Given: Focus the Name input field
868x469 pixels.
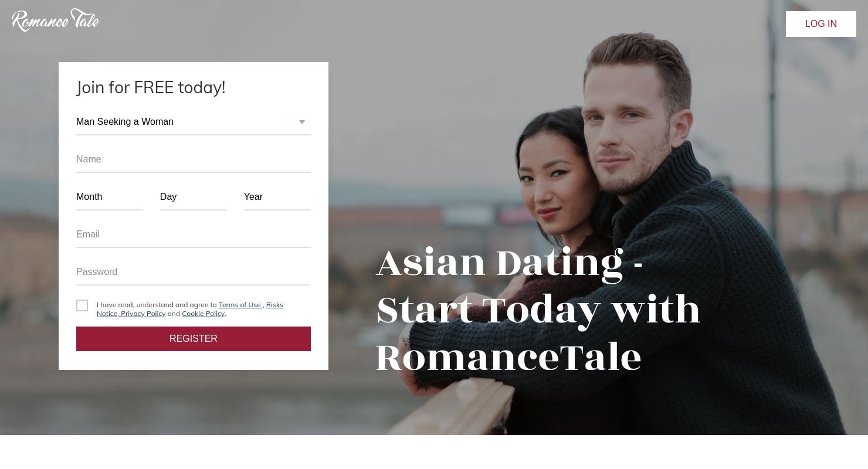Looking at the screenshot, I should [194, 159].
